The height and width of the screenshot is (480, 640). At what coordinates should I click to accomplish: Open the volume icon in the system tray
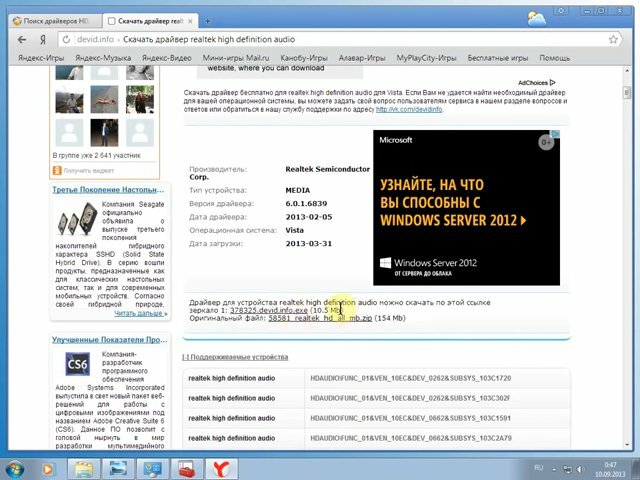(580, 469)
